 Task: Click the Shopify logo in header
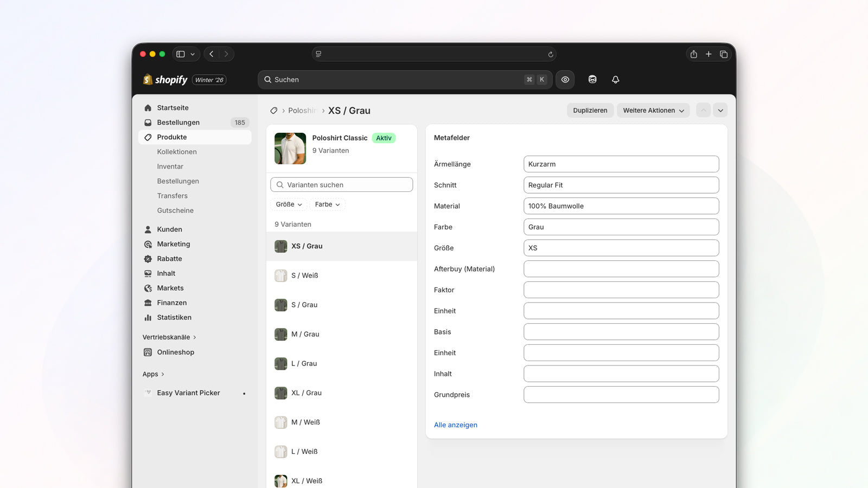point(165,80)
